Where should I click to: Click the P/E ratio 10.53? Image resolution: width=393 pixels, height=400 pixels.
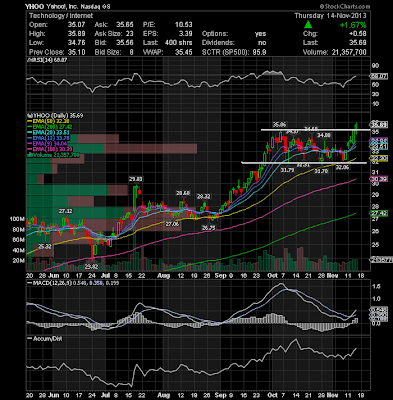pos(184,25)
